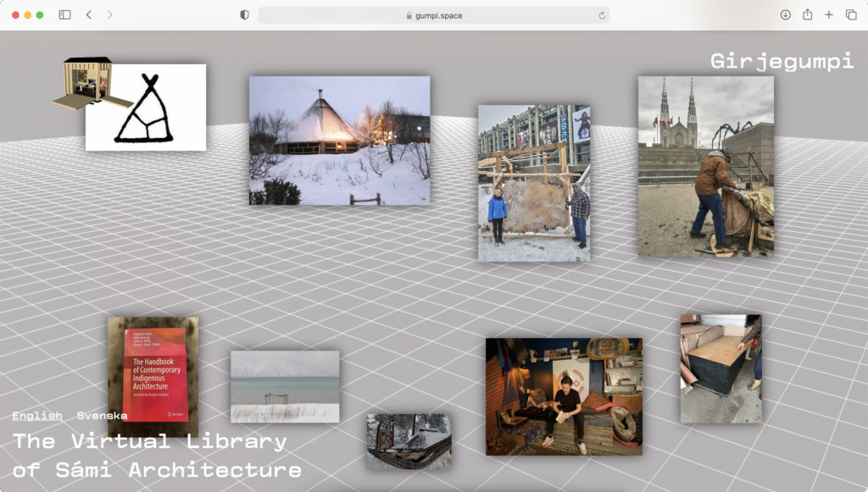
Task: Click the forward navigation arrow
Action: point(109,15)
